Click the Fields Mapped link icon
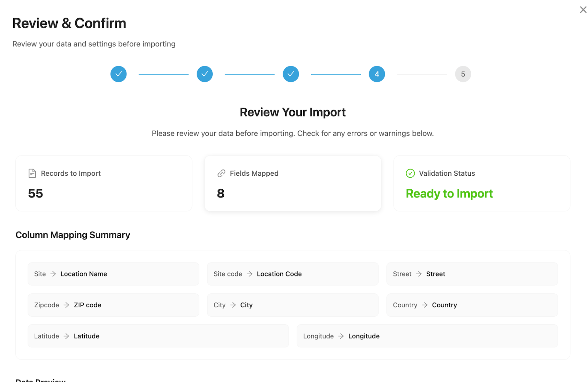This screenshot has height=382, width=588. [x=221, y=173]
